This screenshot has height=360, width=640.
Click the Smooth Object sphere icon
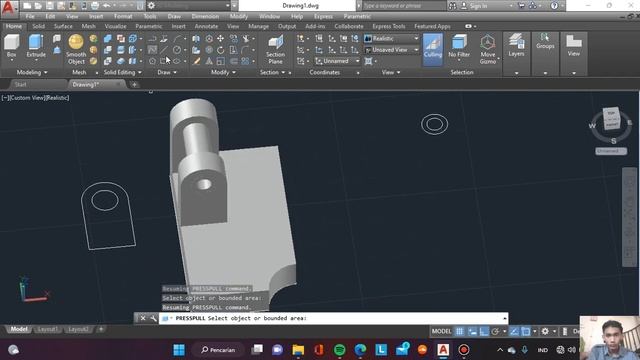point(76,42)
